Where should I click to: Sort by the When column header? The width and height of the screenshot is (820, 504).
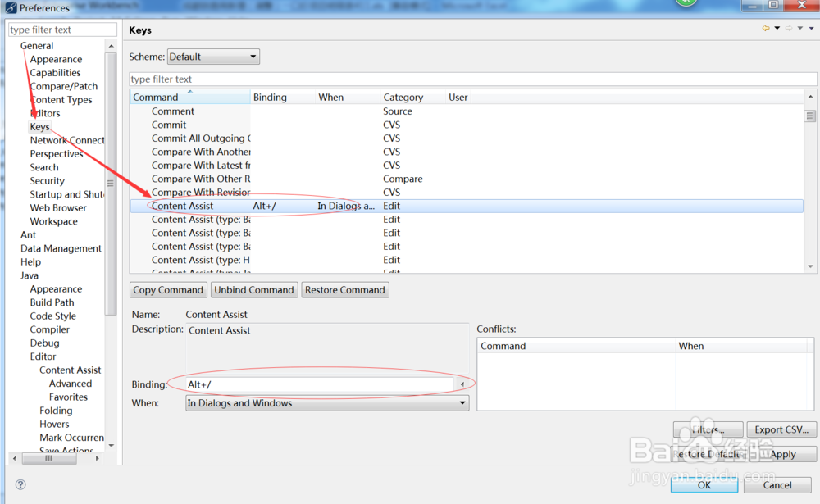click(347, 97)
